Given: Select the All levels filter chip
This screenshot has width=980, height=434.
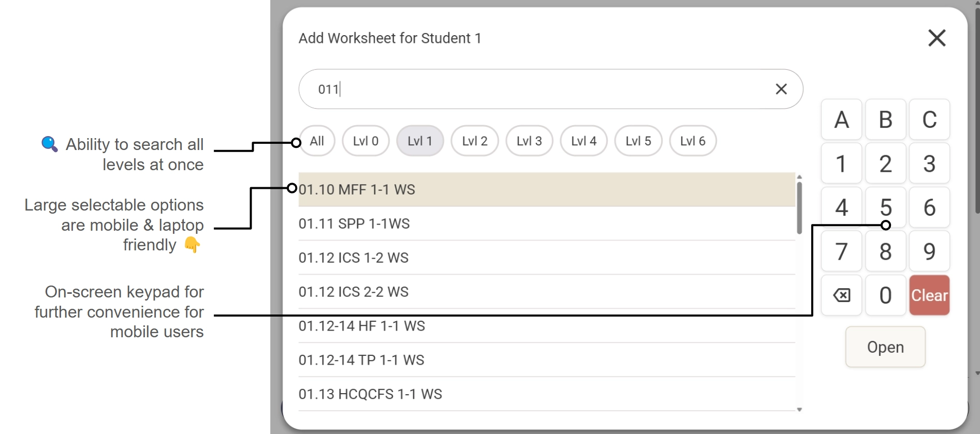Looking at the screenshot, I should pyautogui.click(x=317, y=141).
